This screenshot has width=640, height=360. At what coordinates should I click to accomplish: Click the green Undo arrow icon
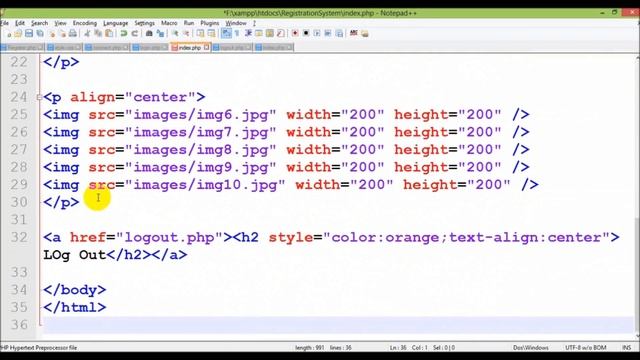coord(123,33)
